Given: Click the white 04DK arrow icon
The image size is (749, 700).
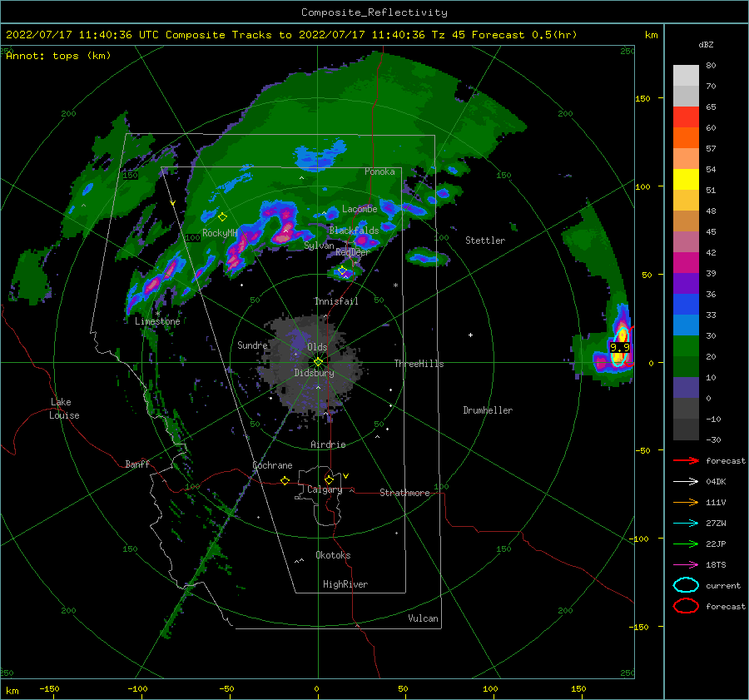Looking at the screenshot, I should pos(686,481).
